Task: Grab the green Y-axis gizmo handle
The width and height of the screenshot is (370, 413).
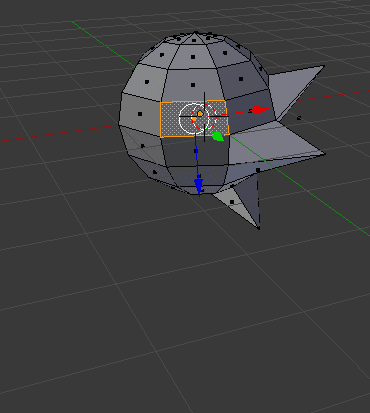Action: click(218, 136)
